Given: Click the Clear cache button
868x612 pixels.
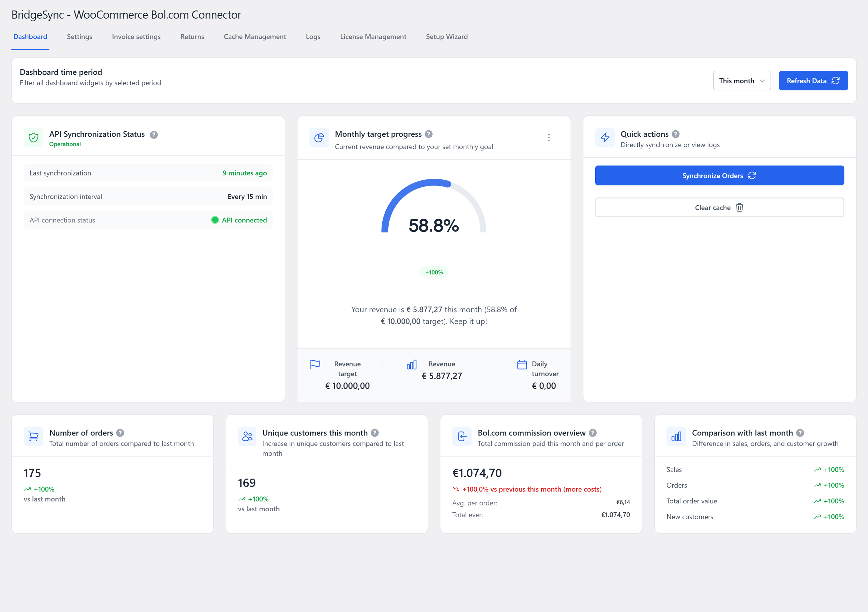Looking at the screenshot, I should pos(719,207).
